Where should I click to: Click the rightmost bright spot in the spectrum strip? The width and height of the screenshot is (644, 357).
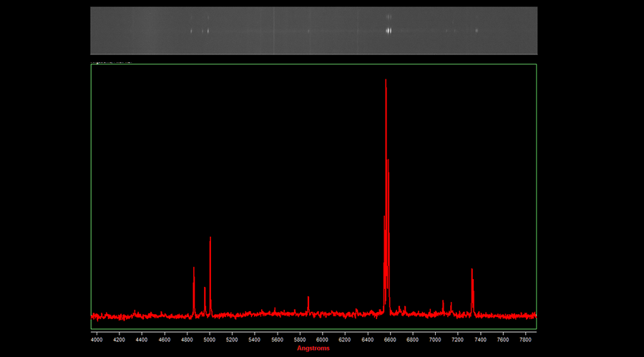coord(477,31)
